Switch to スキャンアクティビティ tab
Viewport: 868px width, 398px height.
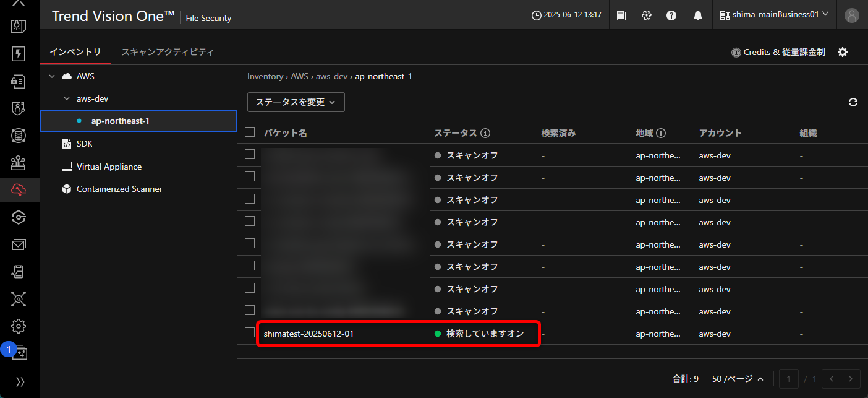click(168, 52)
